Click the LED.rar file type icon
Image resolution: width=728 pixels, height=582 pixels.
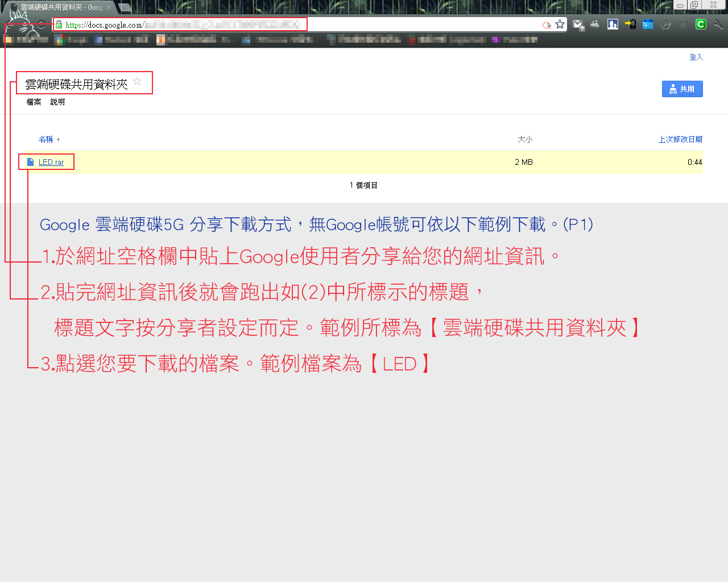click(x=31, y=162)
